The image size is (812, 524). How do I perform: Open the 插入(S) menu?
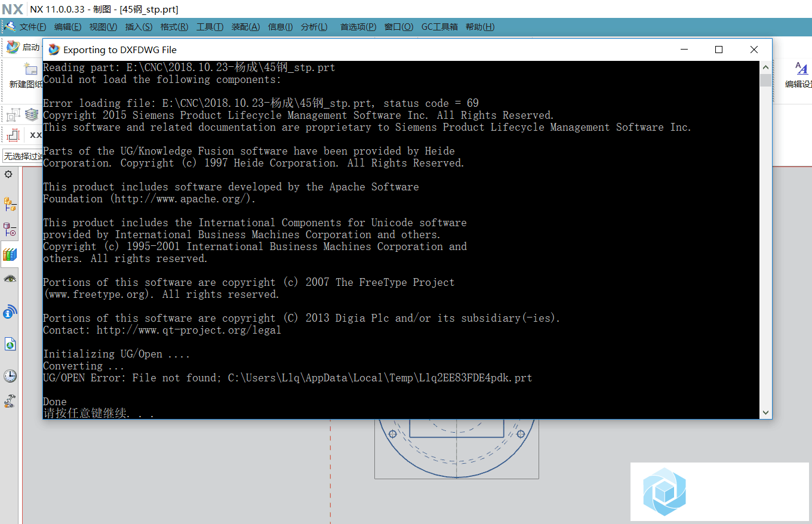tap(139, 27)
